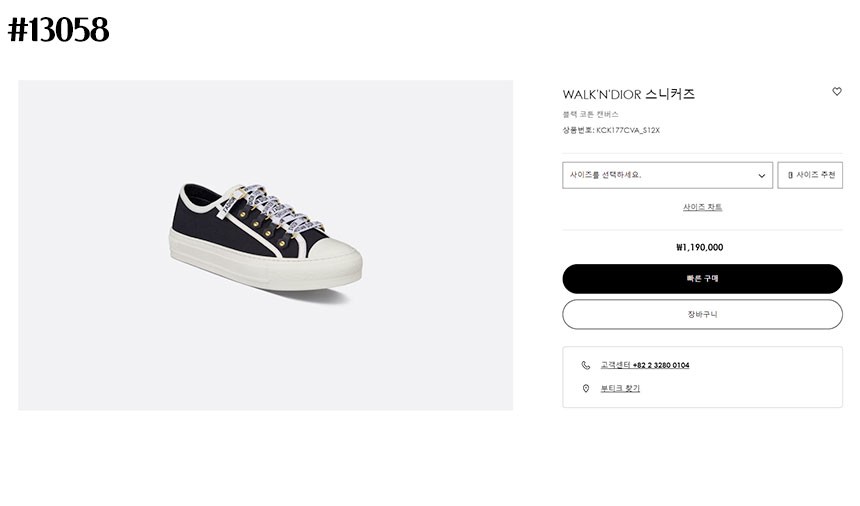Click the WALK'N'DIOR 스니커즈 product title
The image size is (860, 506).
[x=628, y=94]
